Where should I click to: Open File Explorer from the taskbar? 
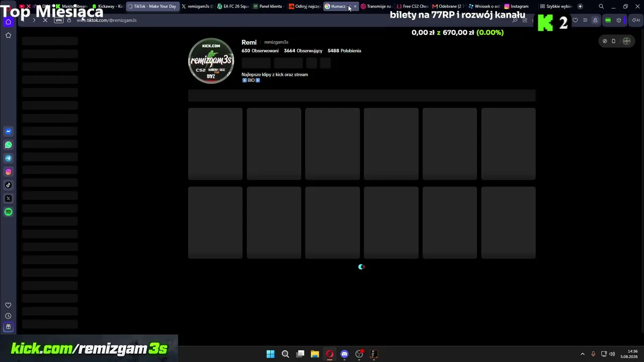pos(315,354)
